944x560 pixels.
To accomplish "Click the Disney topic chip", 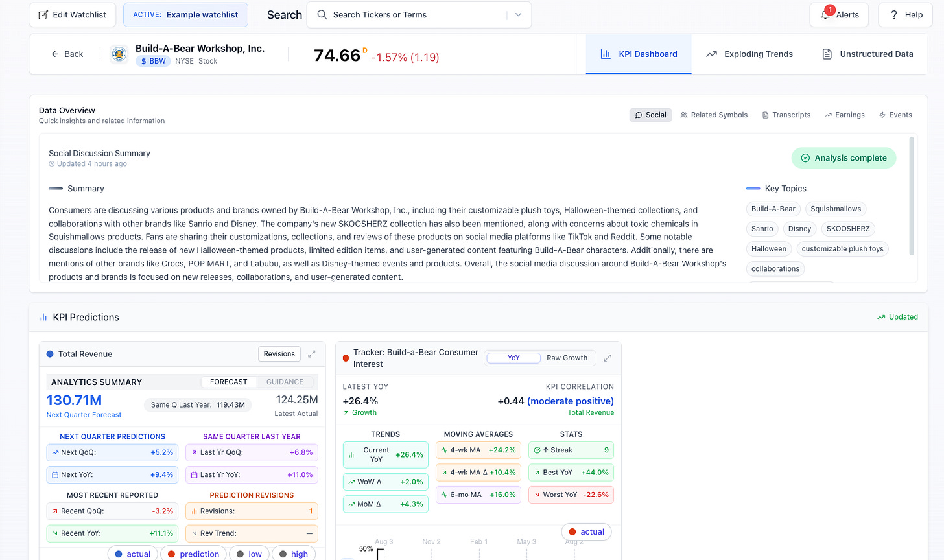I will [x=799, y=229].
